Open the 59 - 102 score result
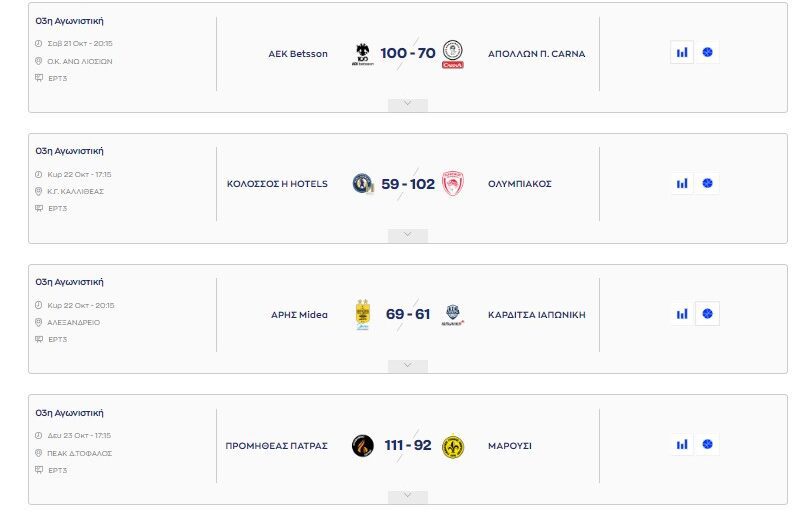Viewport: 796px width, 513px height. pyautogui.click(x=407, y=184)
